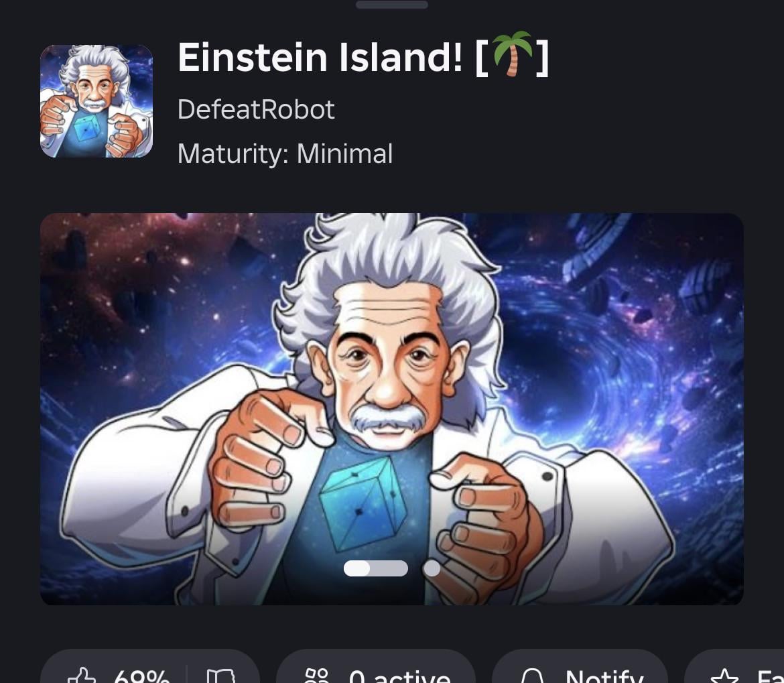784x683 pixels.
Task: Tap the star Favorite icon
Action: coord(724,676)
